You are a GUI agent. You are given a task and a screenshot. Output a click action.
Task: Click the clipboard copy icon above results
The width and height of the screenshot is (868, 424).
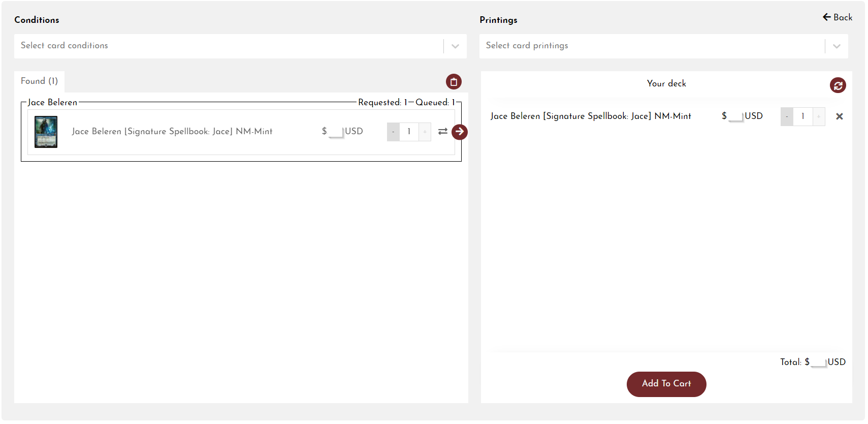(454, 81)
